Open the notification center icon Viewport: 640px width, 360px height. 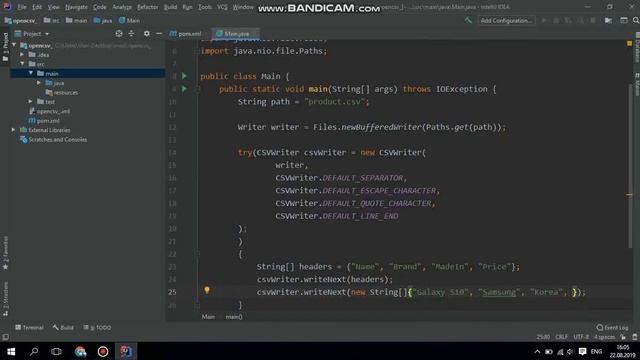click(x=582, y=351)
